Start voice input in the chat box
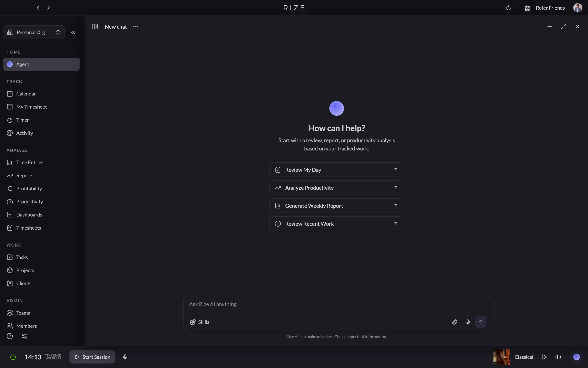Image resolution: width=588 pixels, height=368 pixels. click(468, 322)
